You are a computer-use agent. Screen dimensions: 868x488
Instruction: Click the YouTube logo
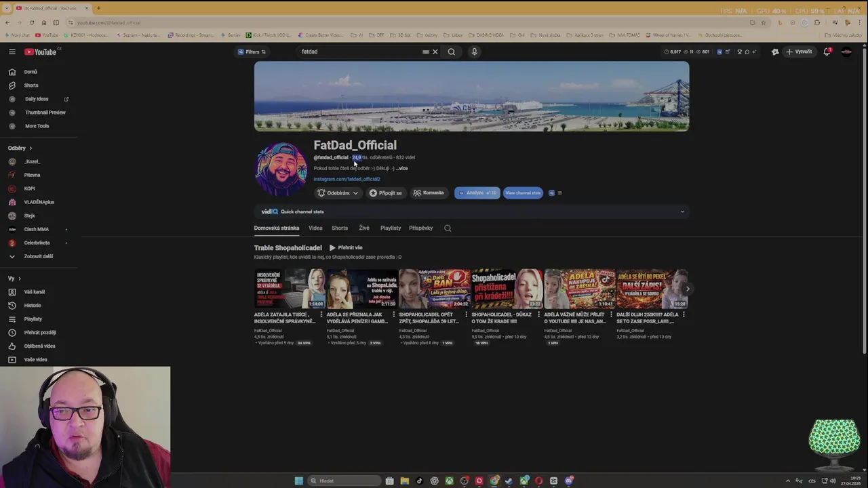click(41, 52)
